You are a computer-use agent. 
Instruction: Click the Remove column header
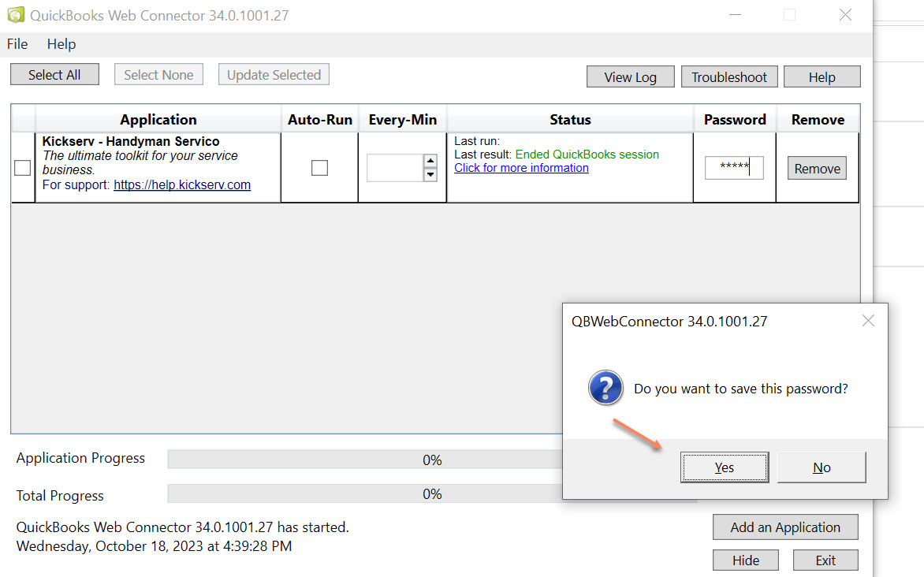[x=818, y=120]
